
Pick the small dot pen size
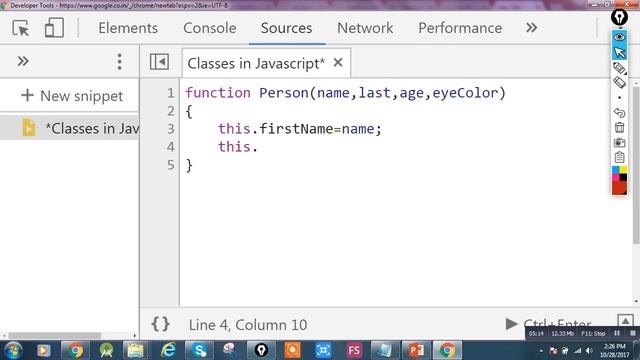click(x=619, y=98)
